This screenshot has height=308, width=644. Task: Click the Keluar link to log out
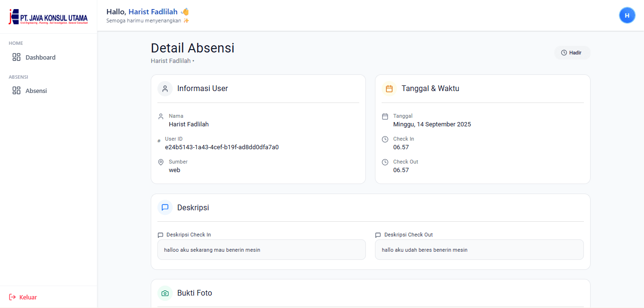pyautogui.click(x=27, y=297)
